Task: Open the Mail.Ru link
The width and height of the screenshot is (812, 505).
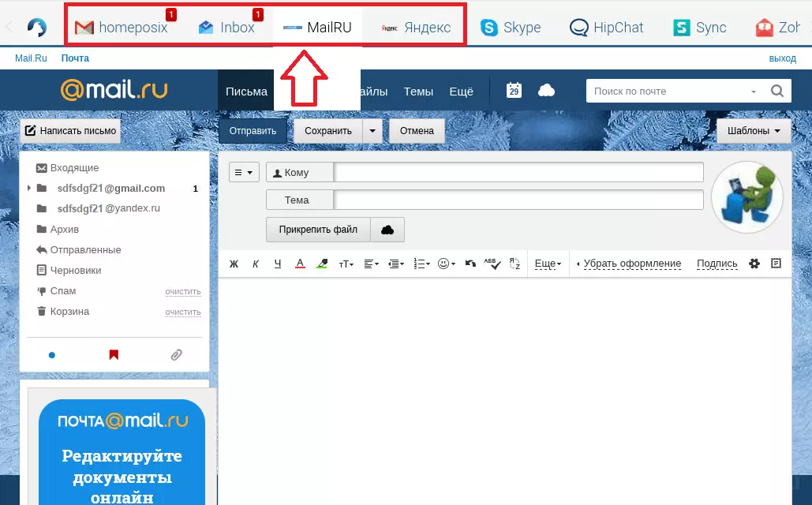Action: coord(31,58)
